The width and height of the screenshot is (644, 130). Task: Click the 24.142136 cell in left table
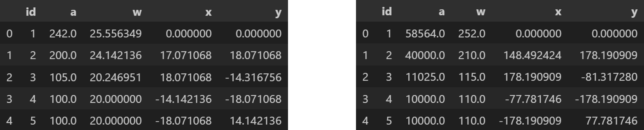tap(116, 55)
